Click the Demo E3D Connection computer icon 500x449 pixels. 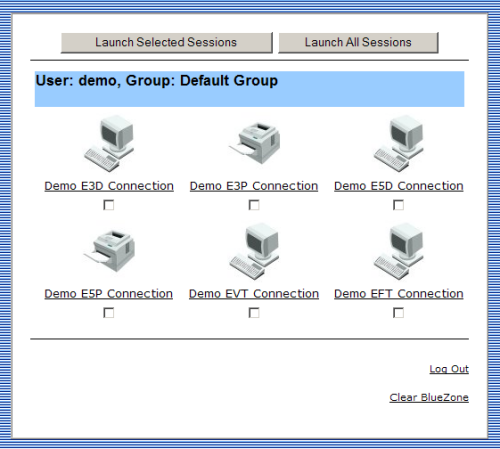[109, 143]
